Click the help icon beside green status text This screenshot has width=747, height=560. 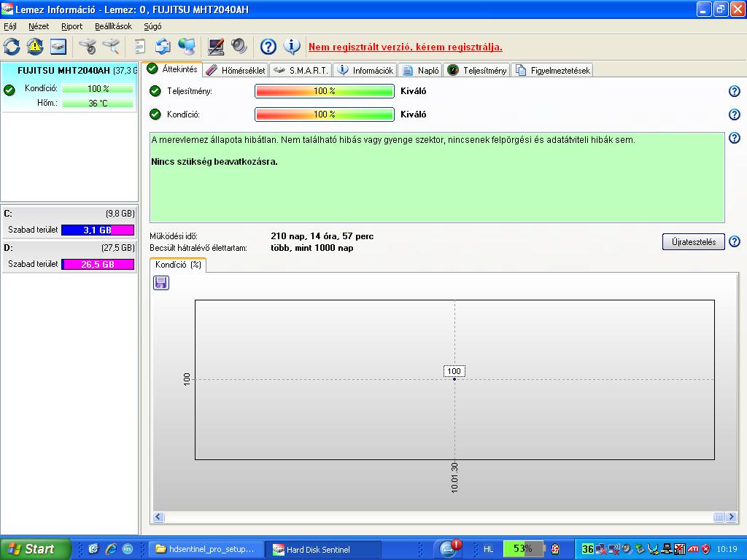tap(734, 138)
